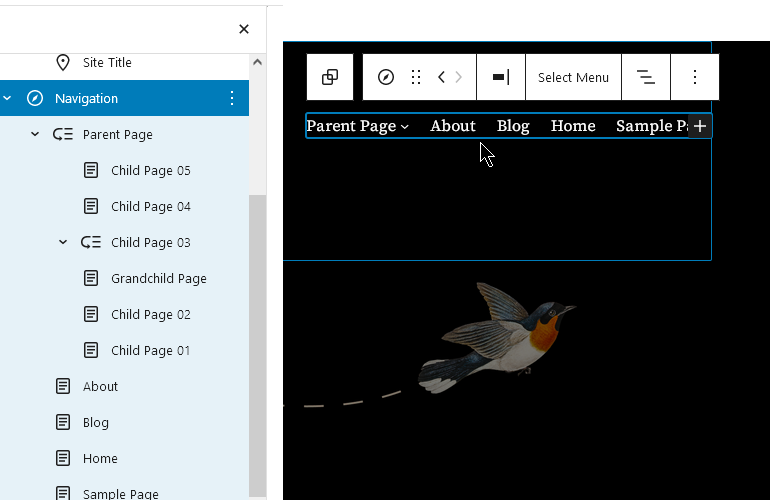Click the indented-lines icon right of Select Menu
Image resolution: width=770 pixels, height=500 pixels.
pos(646,77)
